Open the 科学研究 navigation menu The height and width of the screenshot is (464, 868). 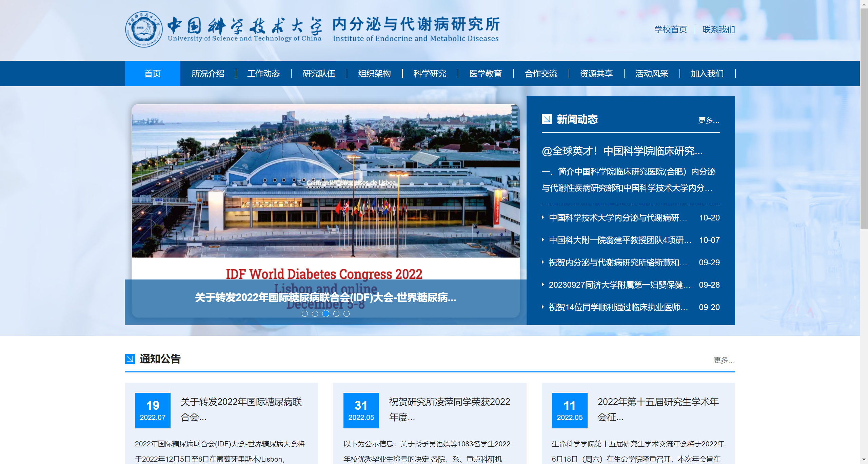[x=430, y=74]
